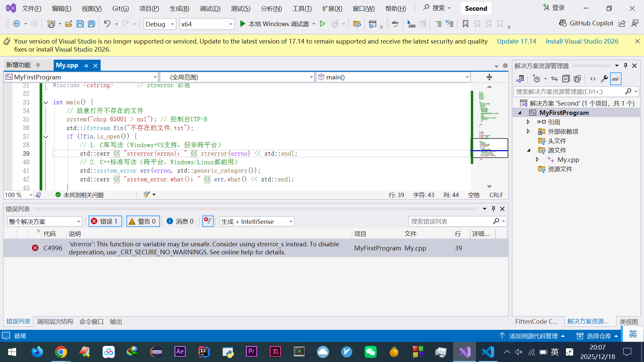Click Collapse All icon in Solution Explorer
This screenshot has height=362, width=644.
pyautogui.click(x=566, y=79)
